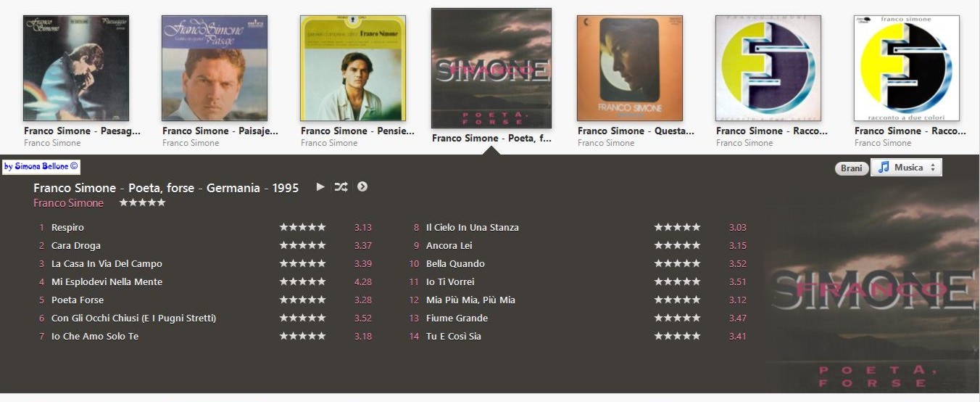Open the album options arrow icon
Image resolution: width=980 pixels, height=402 pixels.
(x=362, y=186)
